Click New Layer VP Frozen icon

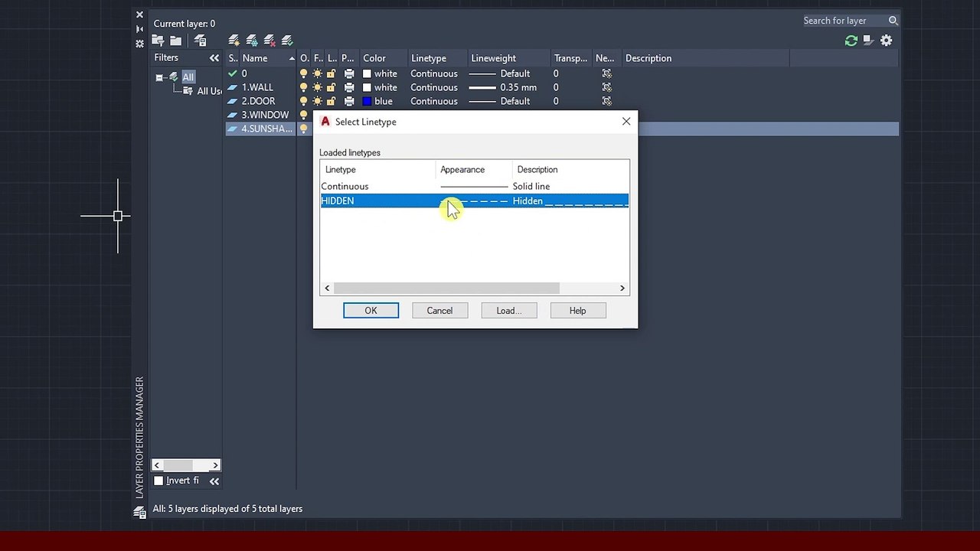pos(252,41)
